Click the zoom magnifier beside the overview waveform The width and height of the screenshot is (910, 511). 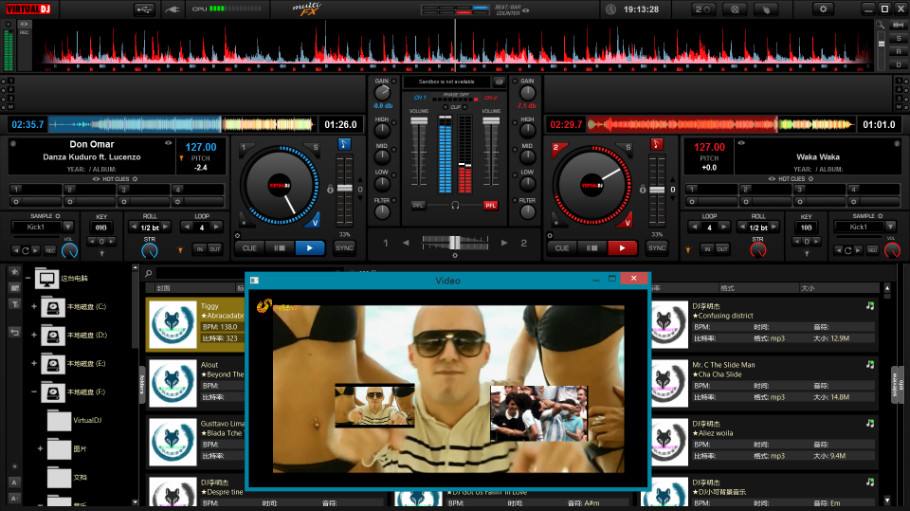coord(882,25)
